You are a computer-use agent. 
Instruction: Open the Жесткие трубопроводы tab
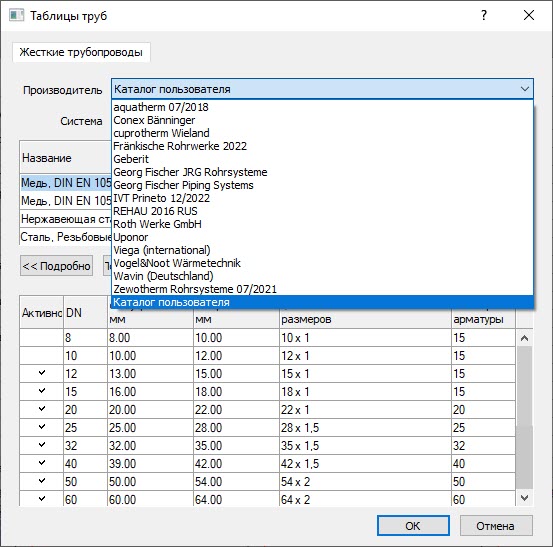(x=81, y=52)
